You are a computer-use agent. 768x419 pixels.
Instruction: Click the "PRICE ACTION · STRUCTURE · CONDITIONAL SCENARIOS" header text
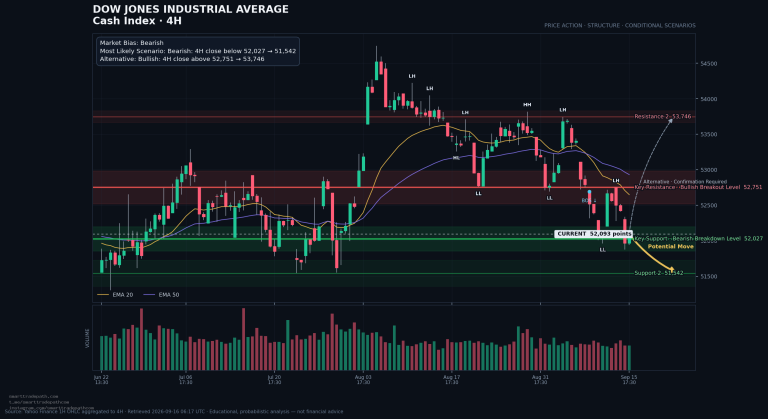point(620,25)
